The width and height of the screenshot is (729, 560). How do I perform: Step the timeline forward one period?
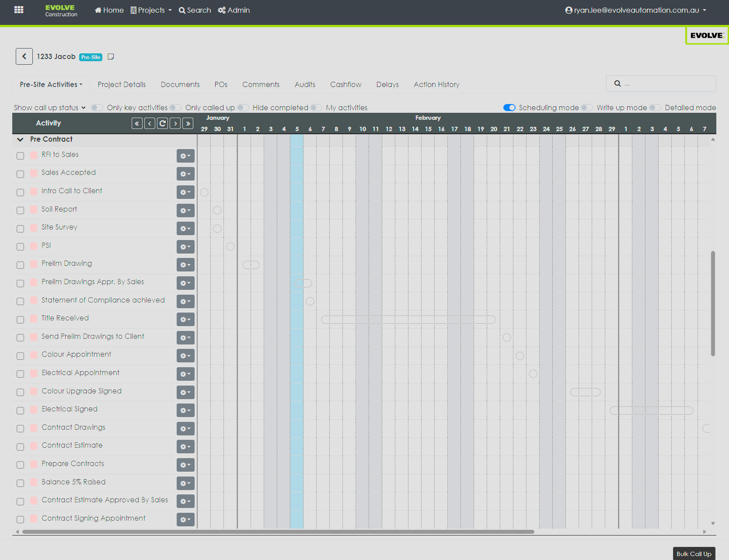[x=175, y=123]
